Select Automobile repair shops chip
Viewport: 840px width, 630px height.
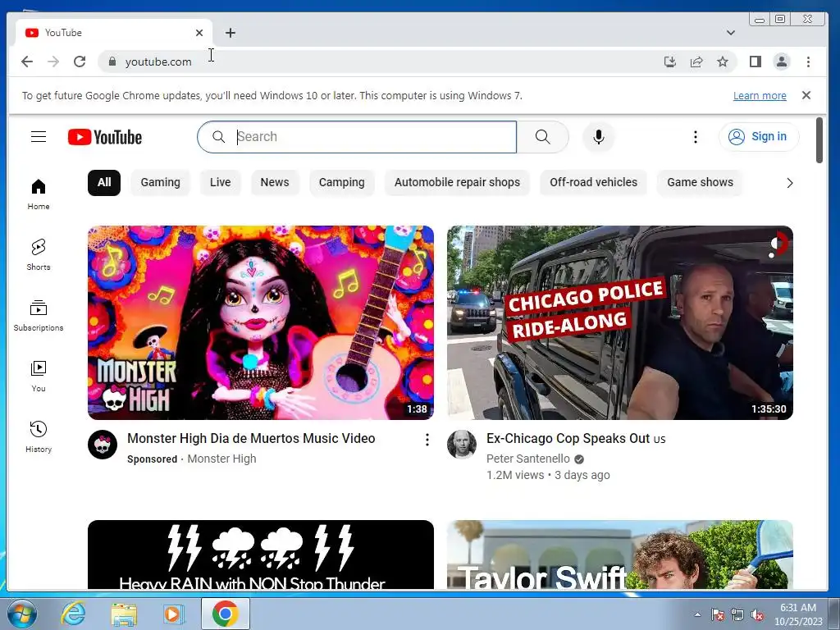point(457,182)
